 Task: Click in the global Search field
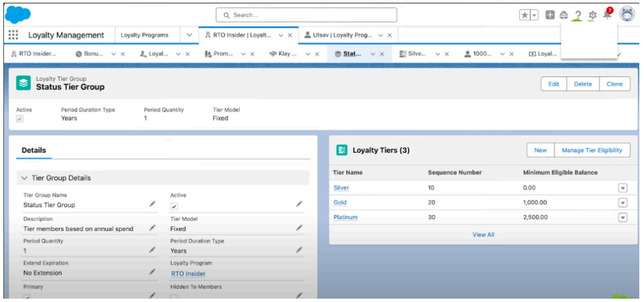pyautogui.click(x=306, y=15)
